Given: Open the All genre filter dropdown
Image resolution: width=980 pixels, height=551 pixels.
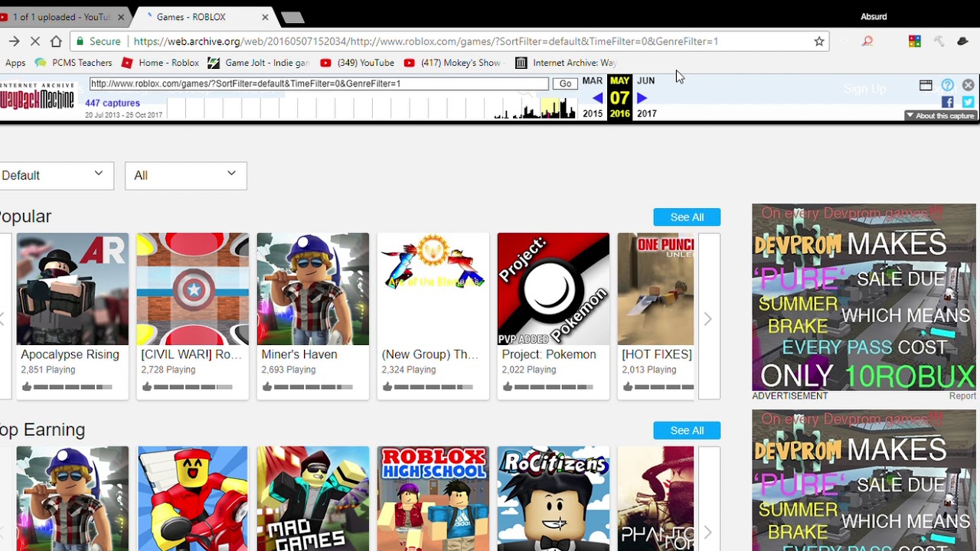Looking at the screenshot, I should tap(186, 175).
